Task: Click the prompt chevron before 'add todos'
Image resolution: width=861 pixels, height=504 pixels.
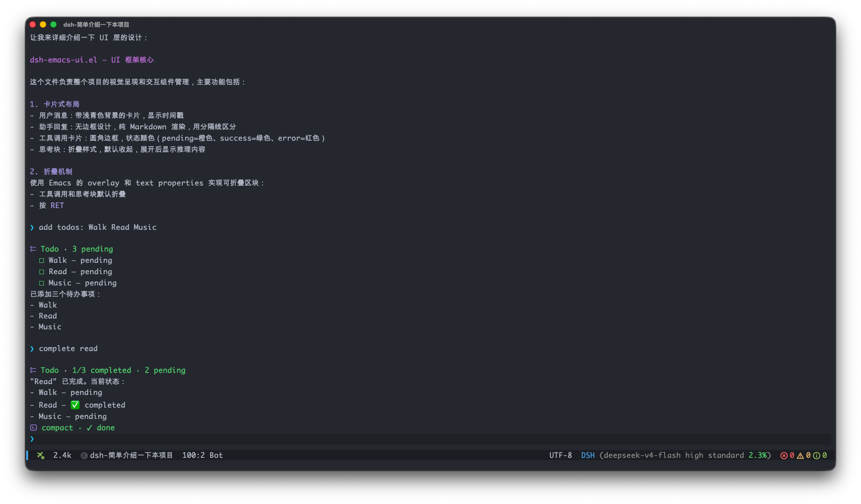Action: 32,227
